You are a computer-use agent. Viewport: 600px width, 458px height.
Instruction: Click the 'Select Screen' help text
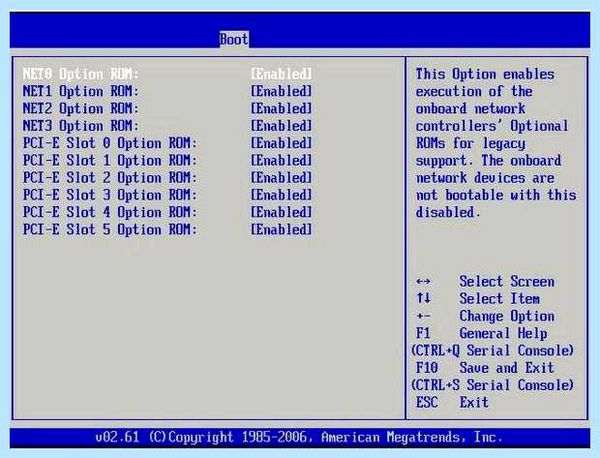(x=507, y=282)
